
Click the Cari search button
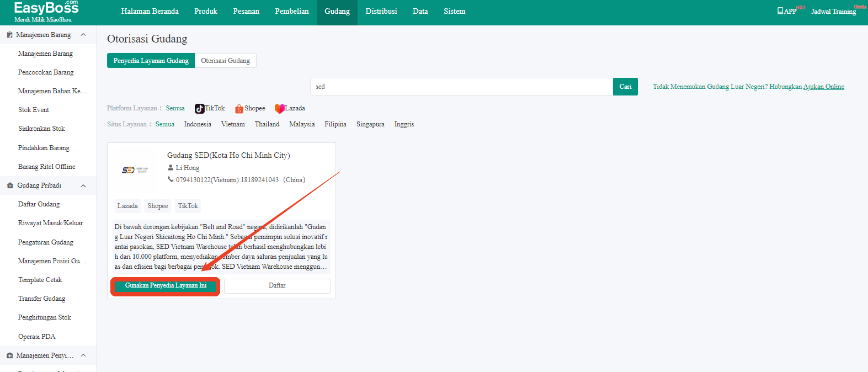[x=625, y=87]
